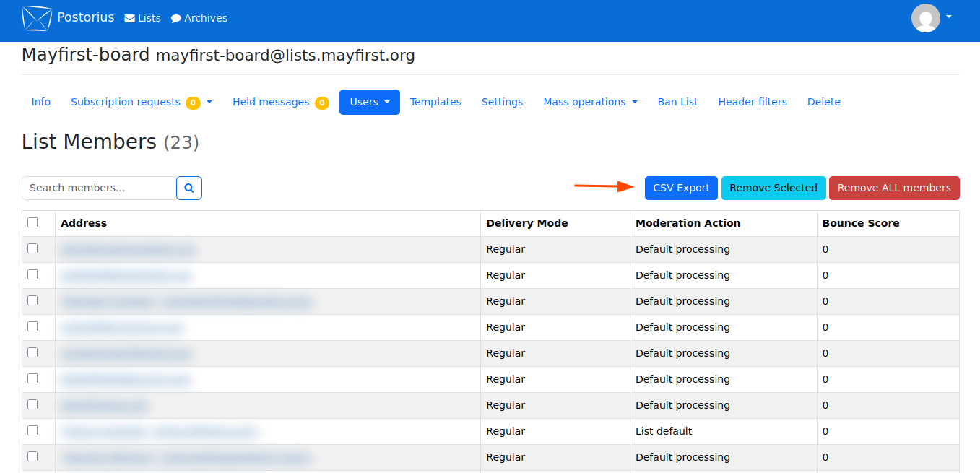Open the Lists link in navbar

point(143,18)
